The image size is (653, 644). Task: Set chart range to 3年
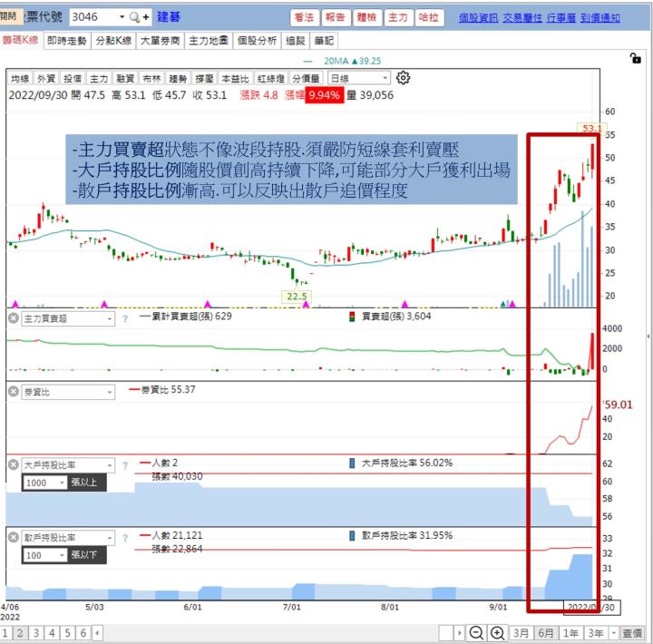tap(596, 633)
